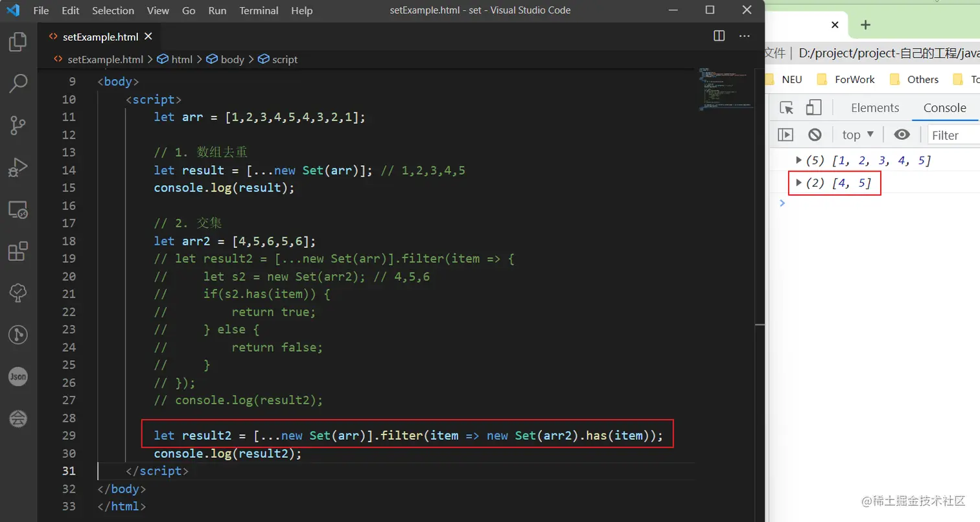Open the Git Graph style icon in activity bar
980x522 pixels.
coord(18,334)
